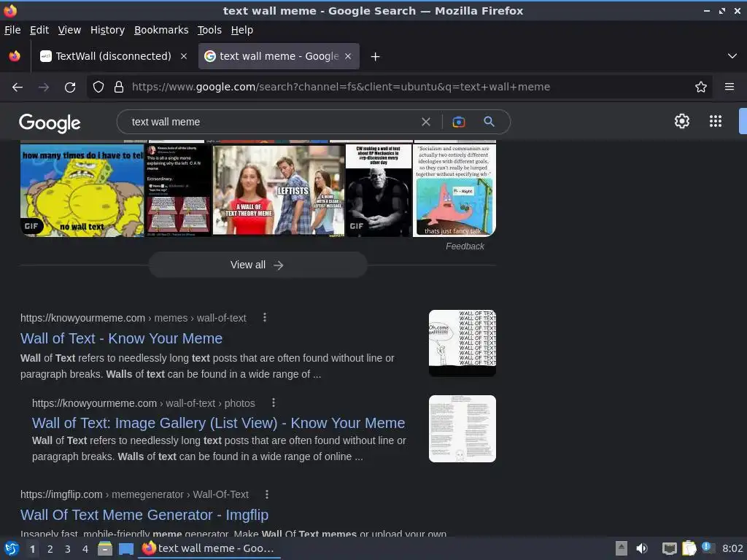747x560 pixels.
Task: Open the Image Gallery result thumbnail
Action: [462, 429]
